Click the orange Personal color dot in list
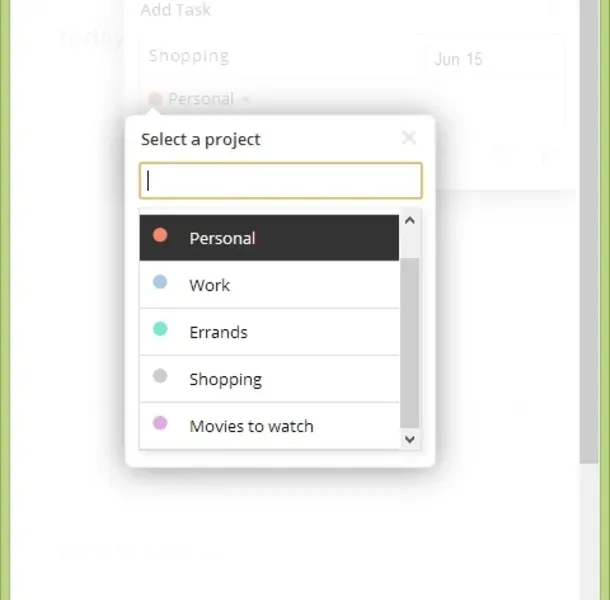This screenshot has width=610, height=600. point(160,236)
